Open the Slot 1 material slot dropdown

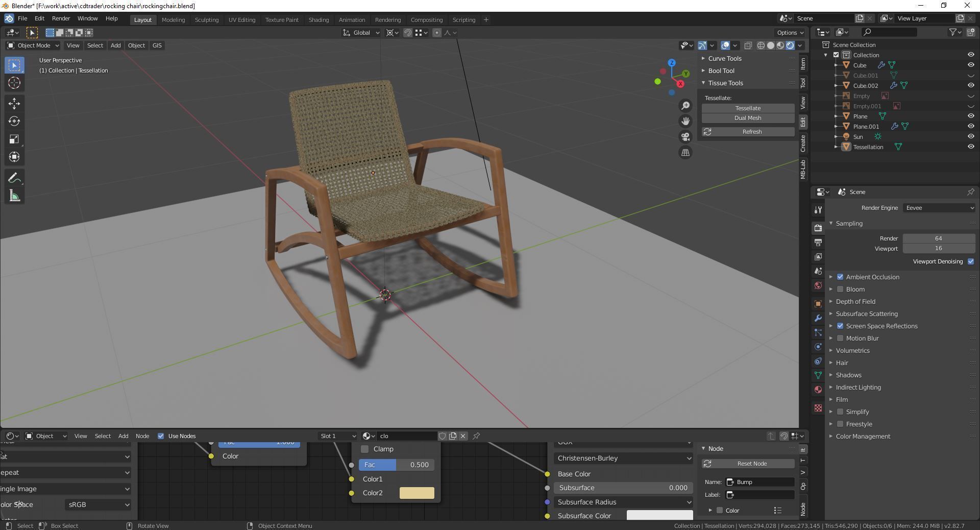337,436
